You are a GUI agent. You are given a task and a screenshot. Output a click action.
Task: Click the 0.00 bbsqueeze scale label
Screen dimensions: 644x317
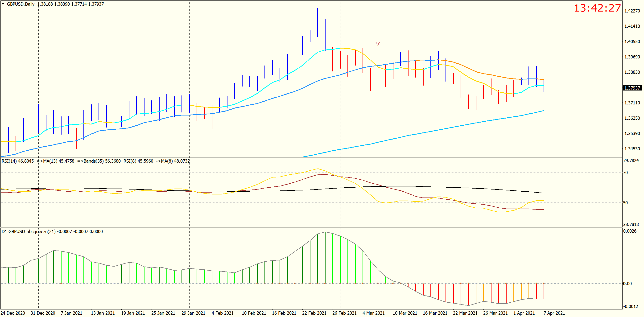point(627,284)
